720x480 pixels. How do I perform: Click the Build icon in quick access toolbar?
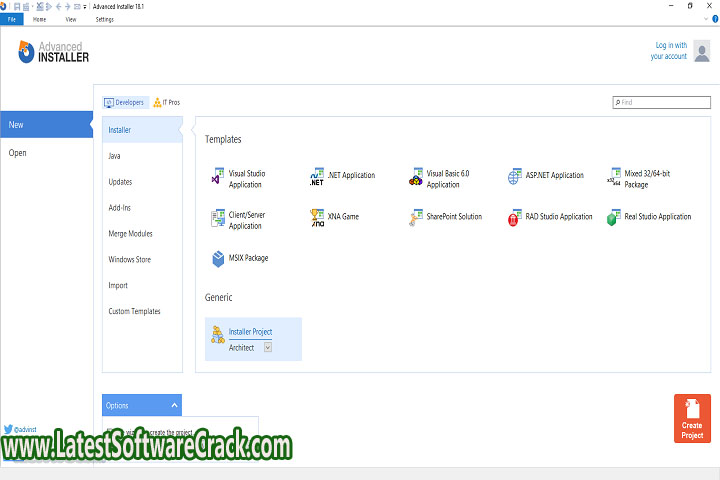tap(26, 6)
